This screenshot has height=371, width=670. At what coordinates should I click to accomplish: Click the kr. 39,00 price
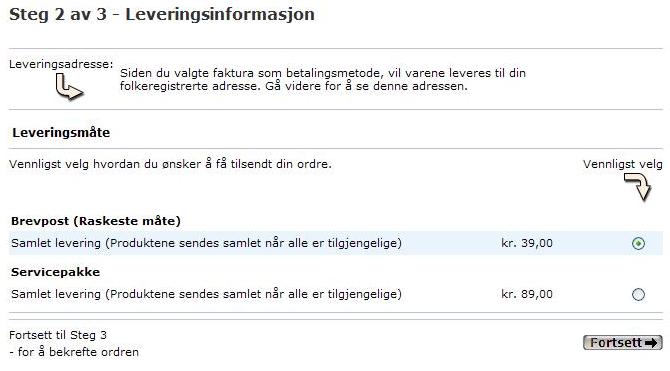point(527,243)
